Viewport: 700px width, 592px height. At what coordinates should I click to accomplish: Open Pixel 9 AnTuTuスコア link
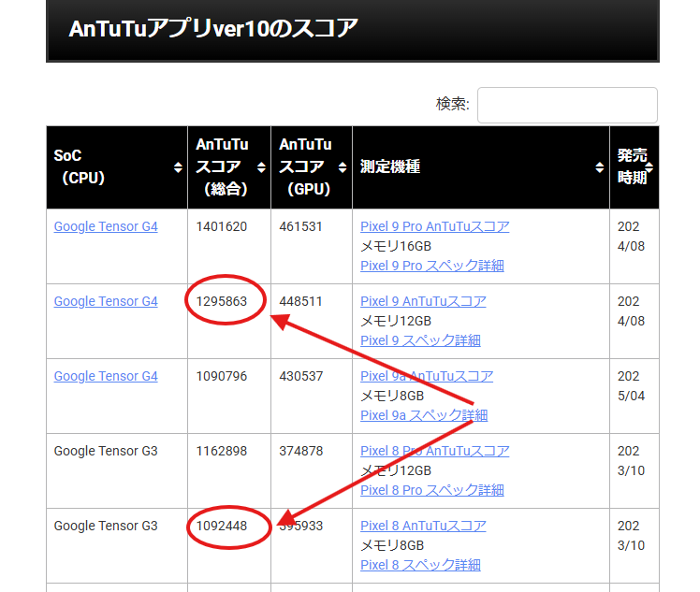(423, 301)
